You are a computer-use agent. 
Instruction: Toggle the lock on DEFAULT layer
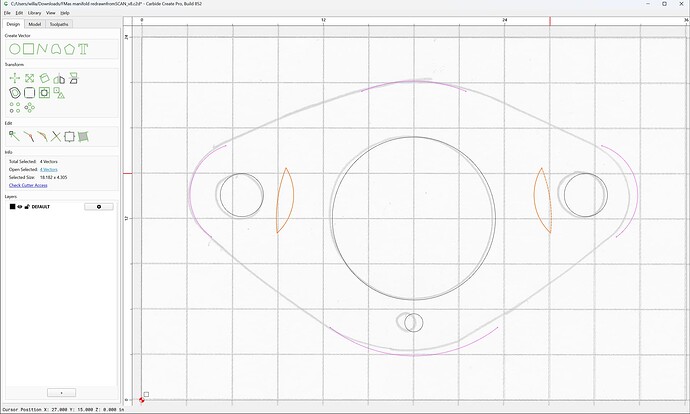27,206
